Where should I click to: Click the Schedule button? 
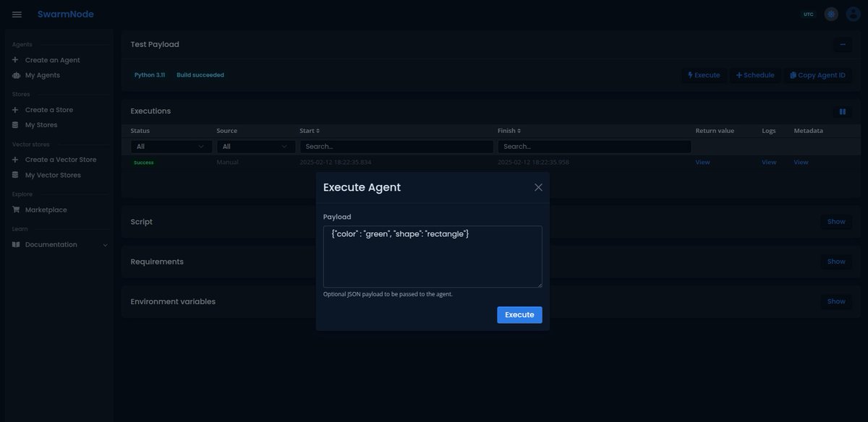[x=755, y=75]
